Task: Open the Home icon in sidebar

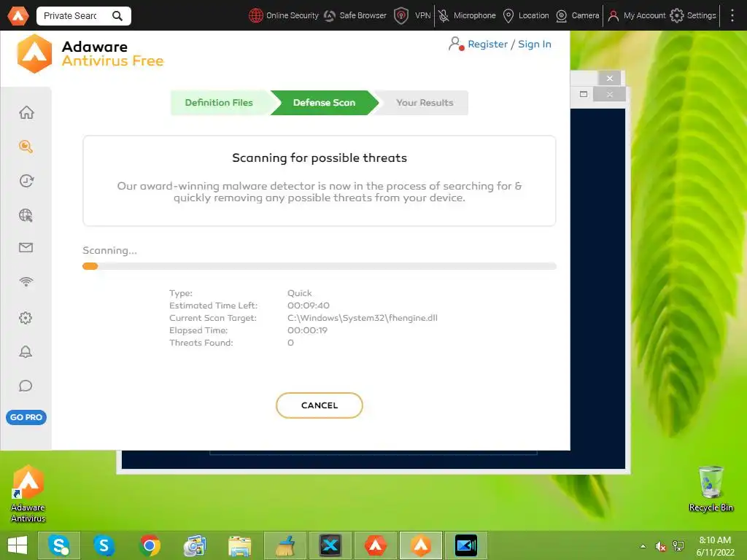Action: (x=26, y=112)
